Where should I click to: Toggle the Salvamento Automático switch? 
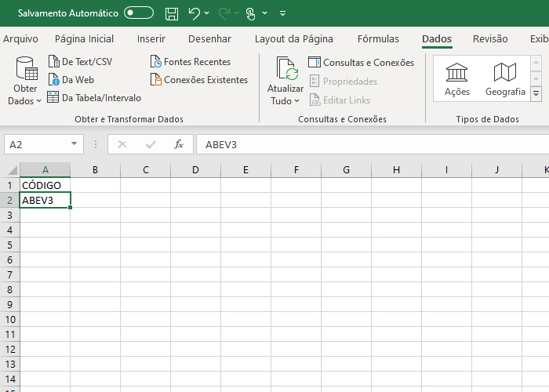click(139, 13)
